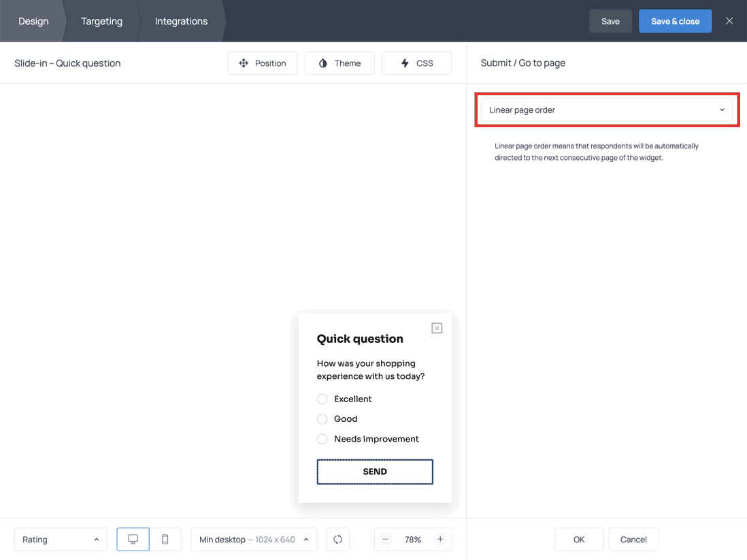Screen dimensions: 747x560
Task: Switch preview to mobile view
Action: (x=165, y=539)
